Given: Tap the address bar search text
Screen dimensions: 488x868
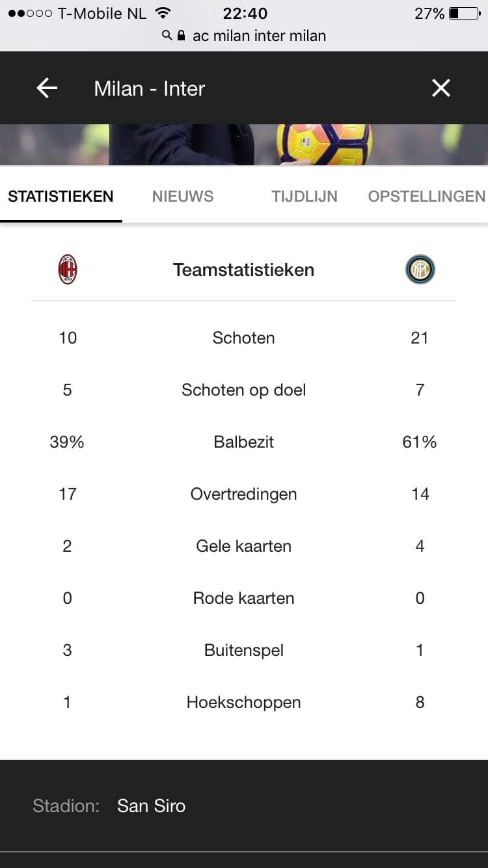Looking at the screenshot, I should point(259,36).
